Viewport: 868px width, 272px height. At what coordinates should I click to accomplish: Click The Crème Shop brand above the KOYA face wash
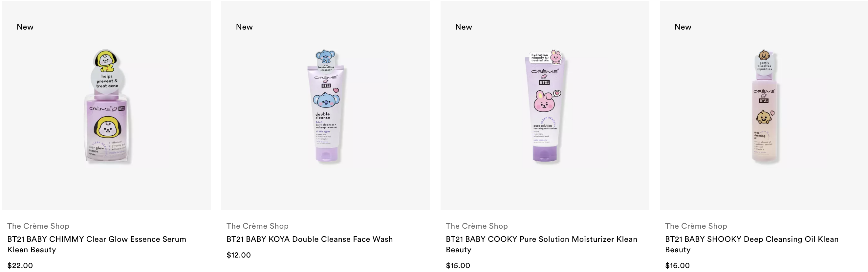[257, 226]
